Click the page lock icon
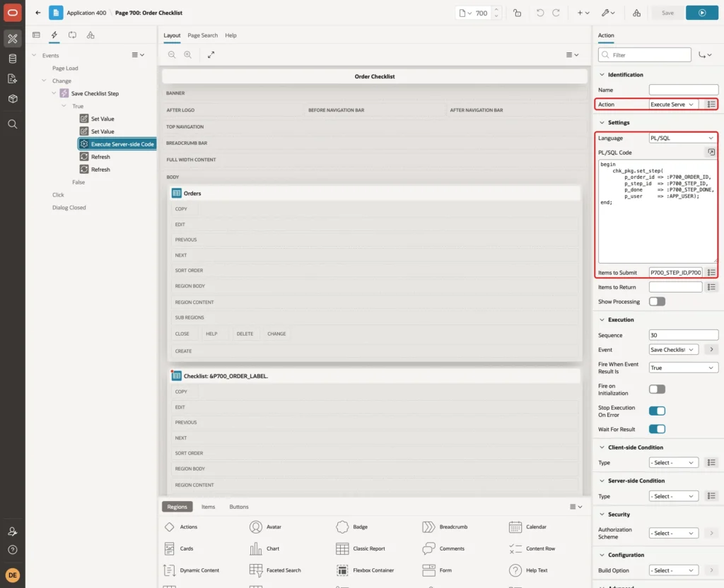 (517, 13)
